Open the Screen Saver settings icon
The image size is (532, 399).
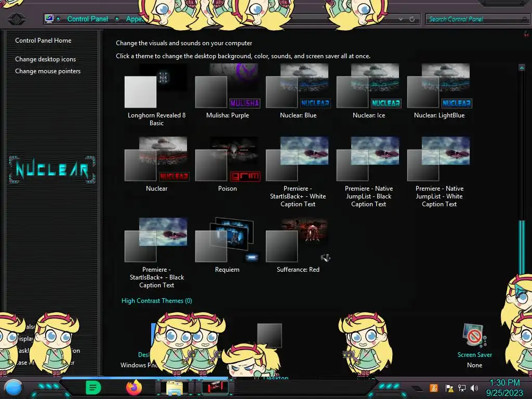[x=474, y=335]
